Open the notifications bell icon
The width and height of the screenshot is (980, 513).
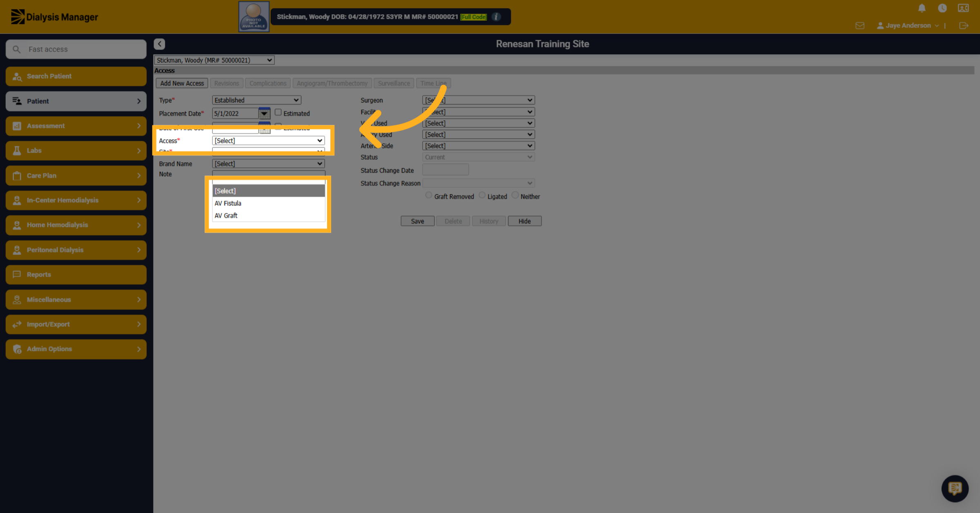click(x=922, y=8)
